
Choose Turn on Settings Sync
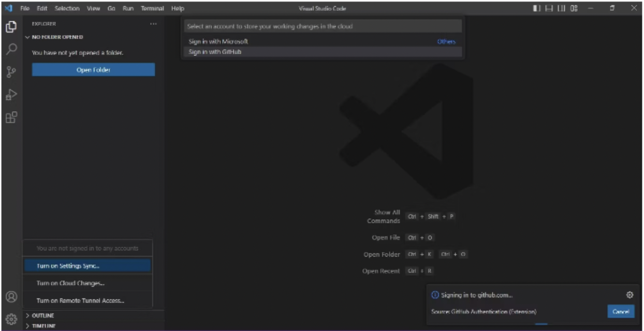pos(87,266)
